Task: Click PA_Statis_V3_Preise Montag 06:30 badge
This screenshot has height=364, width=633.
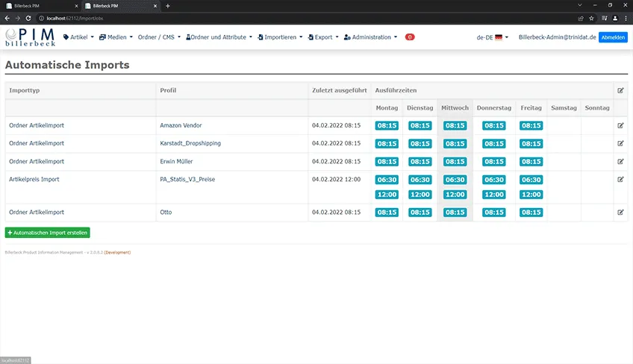Action: coord(387,180)
